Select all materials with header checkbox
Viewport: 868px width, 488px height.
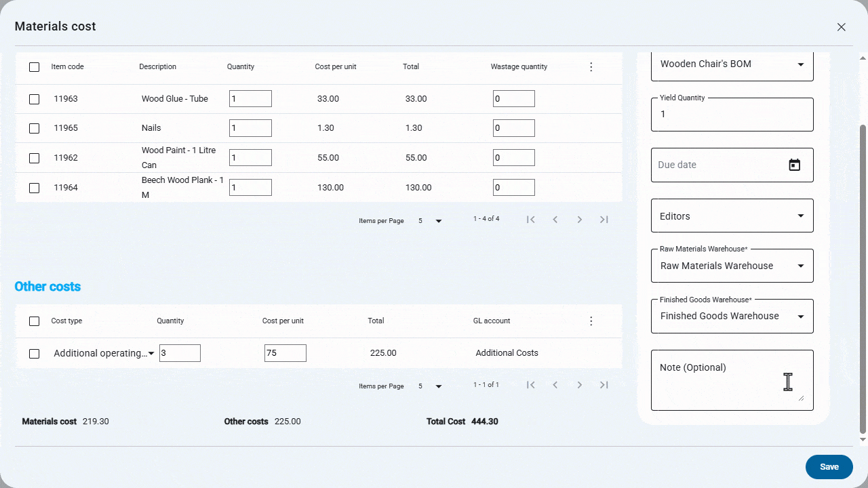(35, 67)
